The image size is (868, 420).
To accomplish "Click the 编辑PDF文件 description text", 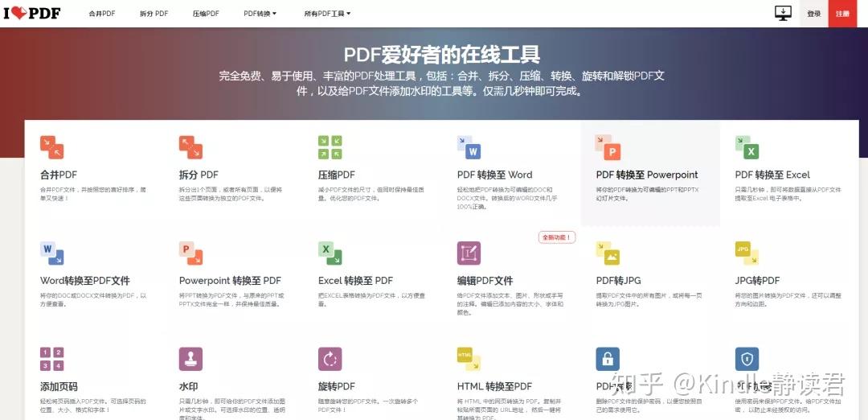I will click(x=510, y=303).
